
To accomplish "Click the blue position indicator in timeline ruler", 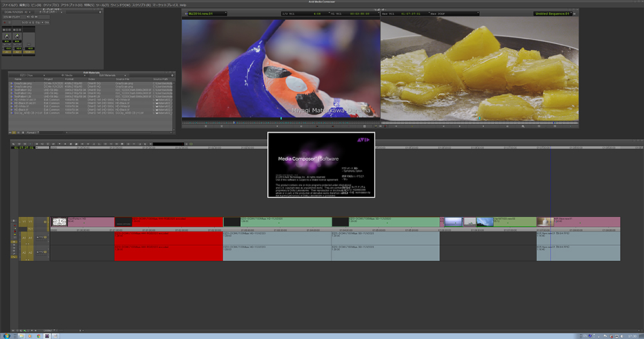I will pyautogui.click(x=551, y=148).
